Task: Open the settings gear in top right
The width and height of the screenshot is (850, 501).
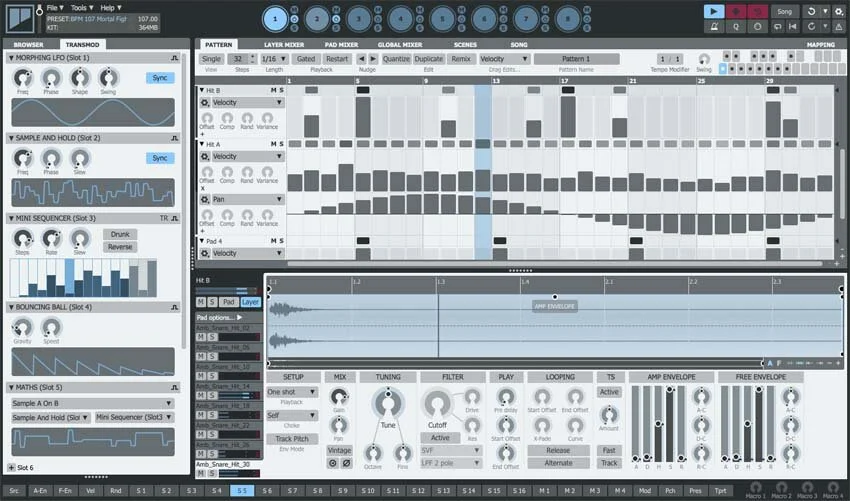Action: pyautogui.click(x=839, y=11)
